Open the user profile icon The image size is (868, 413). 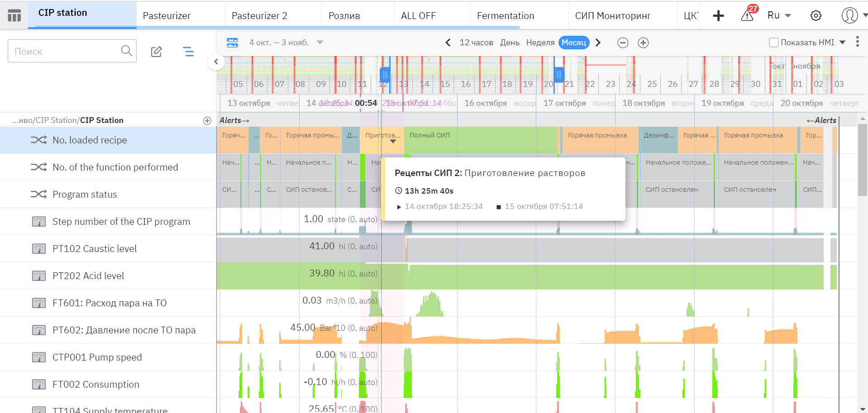pyautogui.click(x=849, y=15)
